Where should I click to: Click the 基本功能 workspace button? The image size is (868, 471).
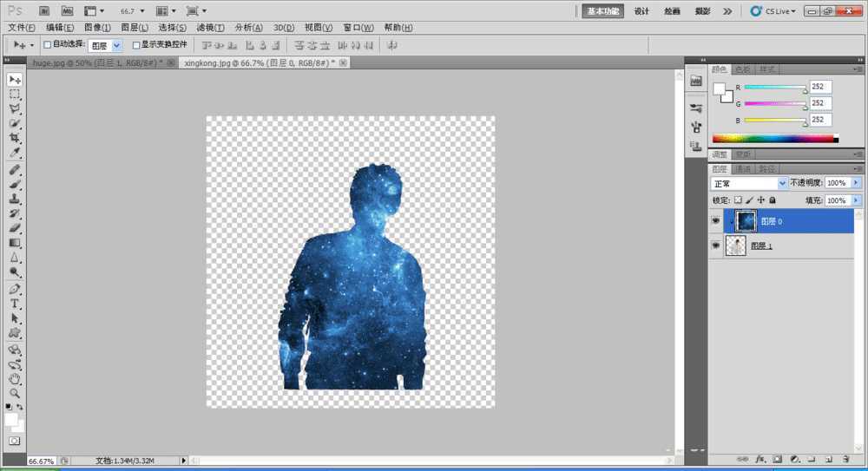pos(602,11)
